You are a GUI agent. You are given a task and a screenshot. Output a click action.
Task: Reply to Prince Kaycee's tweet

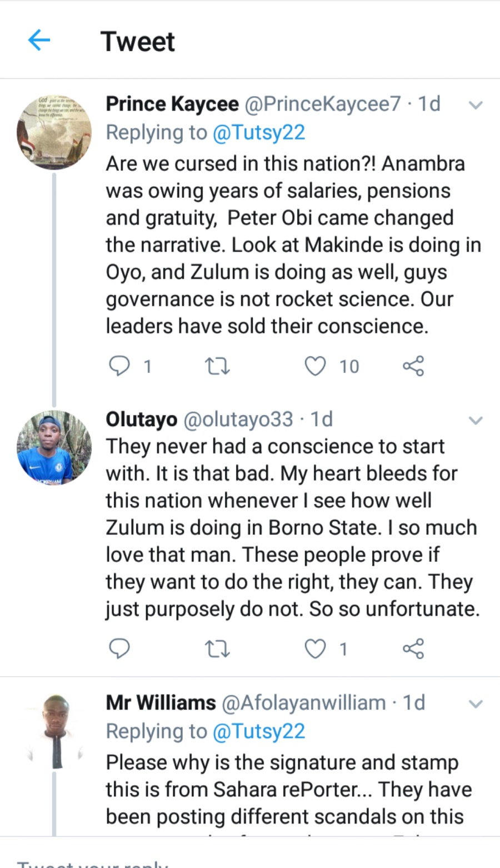[x=119, y=366]
